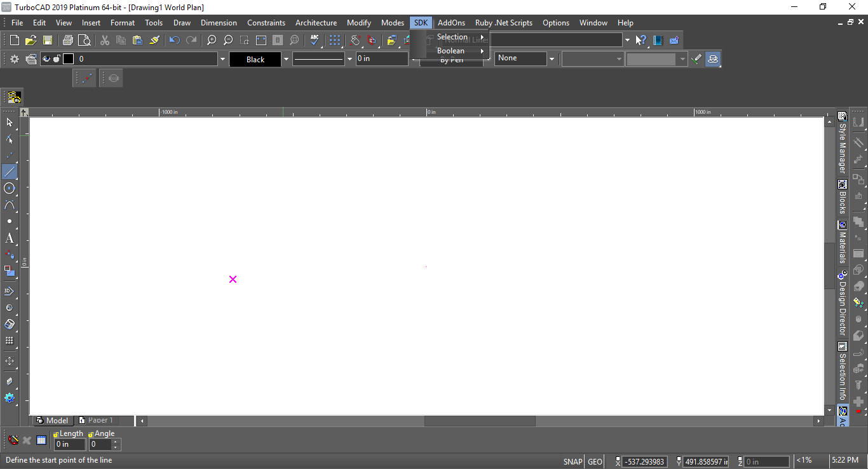Cut selection with the scissors icon
Screen dimensions: 868x469
pos(105,40)
